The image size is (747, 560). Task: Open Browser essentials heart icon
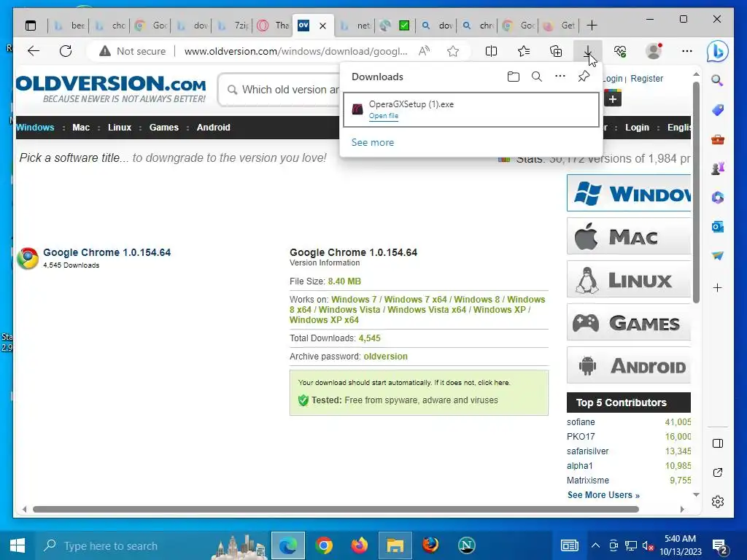(620, 51)
